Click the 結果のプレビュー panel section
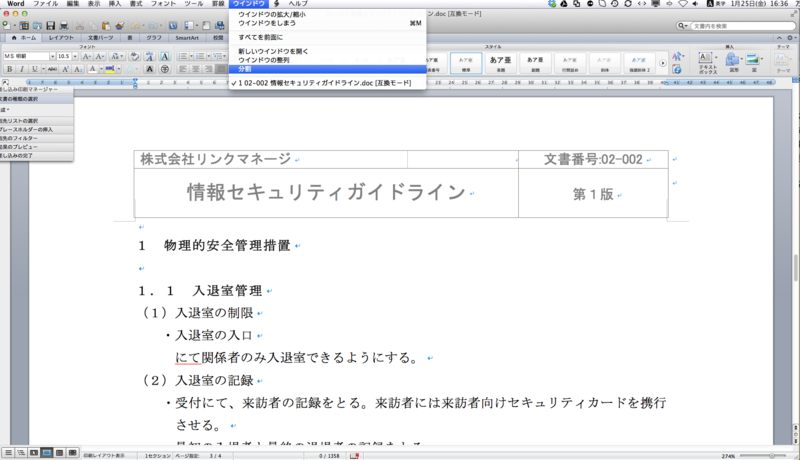The width and height of the screenshot is (800, 460). [x=37, y=147]
